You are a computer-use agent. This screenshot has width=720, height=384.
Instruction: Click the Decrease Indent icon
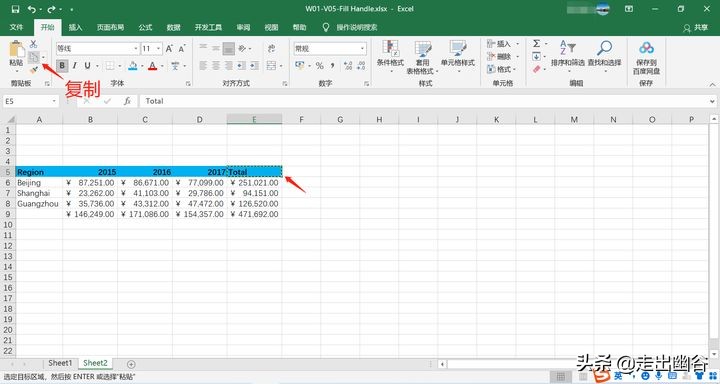[x=242, y=66]
